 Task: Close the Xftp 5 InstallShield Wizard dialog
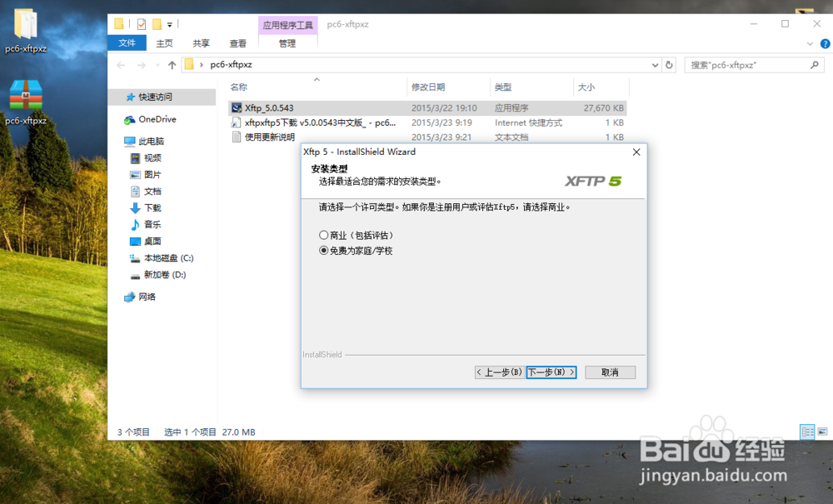click(x=636, y=152)
